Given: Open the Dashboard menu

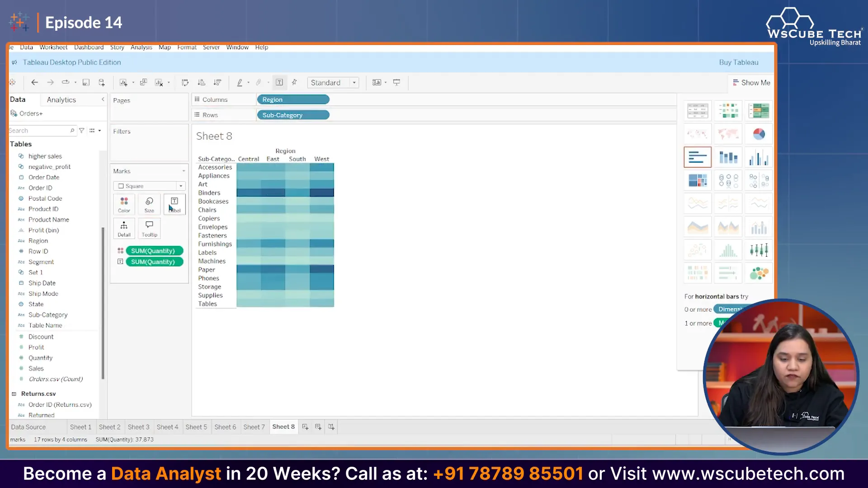Looking at the screenshot, I should (89, 47).
